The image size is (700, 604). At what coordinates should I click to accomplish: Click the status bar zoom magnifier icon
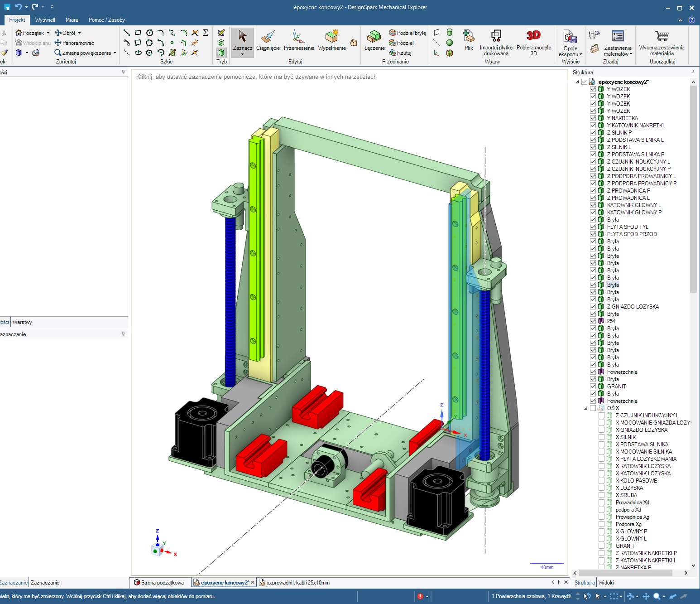(x=657, y=596)
